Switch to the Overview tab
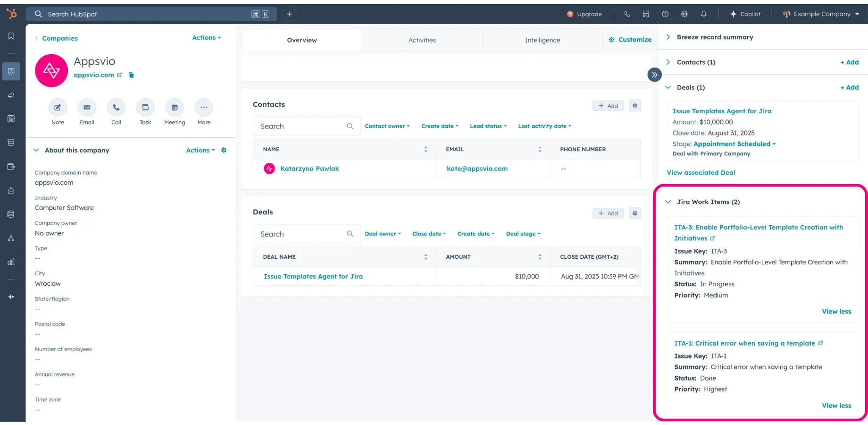The image size is (868, 425). coord(302,40)
